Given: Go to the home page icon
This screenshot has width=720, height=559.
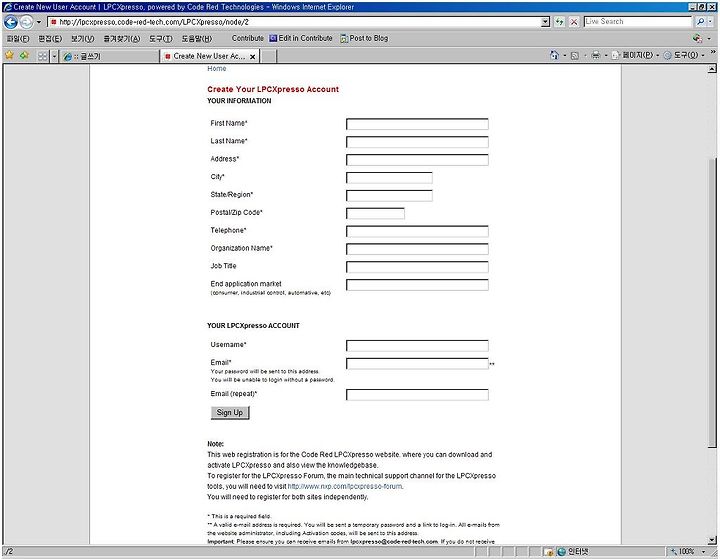Looking at the screenshot, I should 554,55.
